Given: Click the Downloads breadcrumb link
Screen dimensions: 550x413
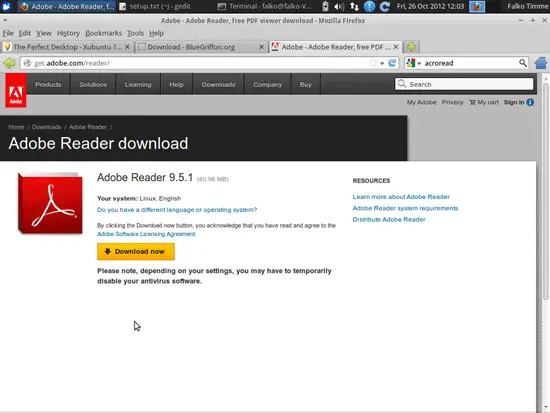Looking at the screenshot, I should point(46,127).
